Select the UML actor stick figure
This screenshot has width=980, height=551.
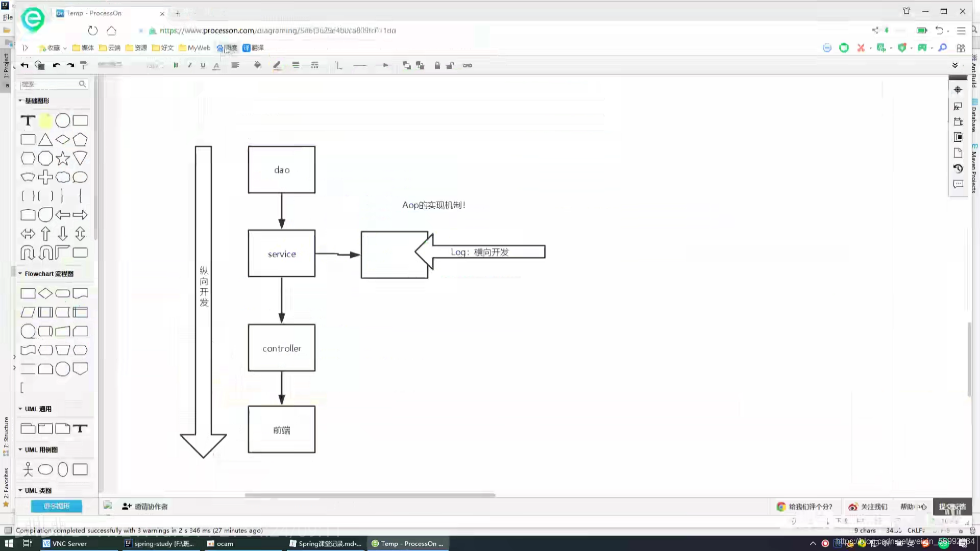click(x=28, y=469)
